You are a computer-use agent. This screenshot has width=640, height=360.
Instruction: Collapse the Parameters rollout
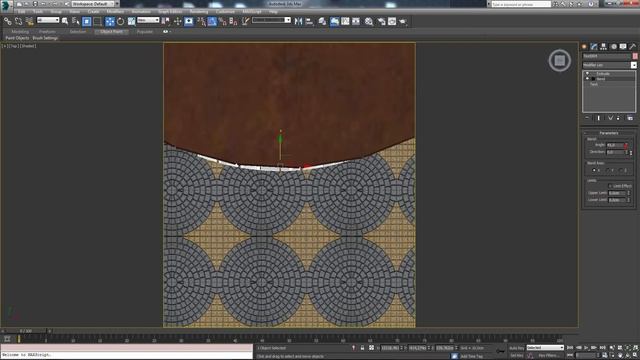point(609,133)
